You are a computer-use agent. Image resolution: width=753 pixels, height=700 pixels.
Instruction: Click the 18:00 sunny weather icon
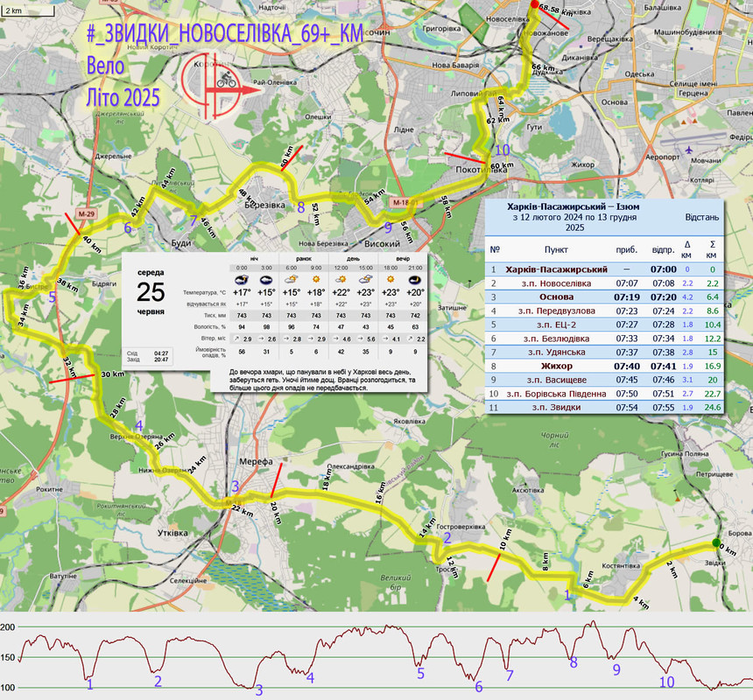click(391, 279)
